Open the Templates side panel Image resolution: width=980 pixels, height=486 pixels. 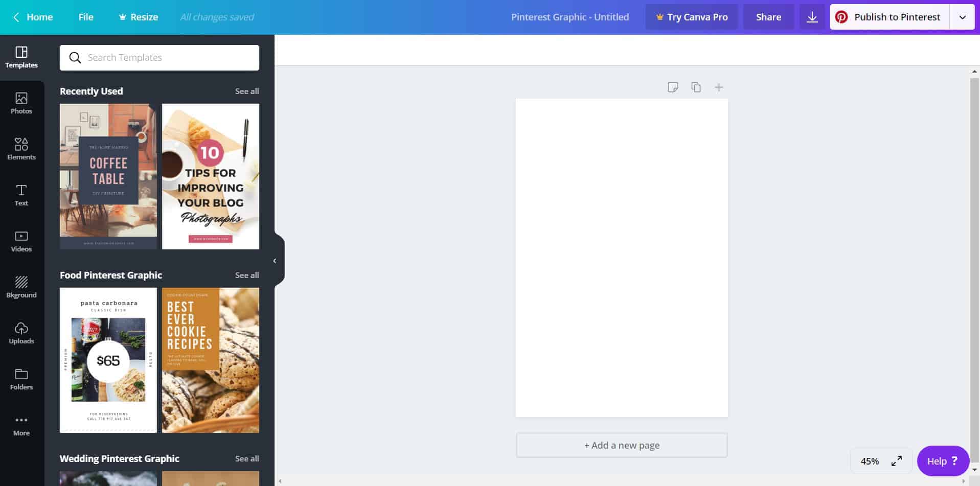click(21, 57)
